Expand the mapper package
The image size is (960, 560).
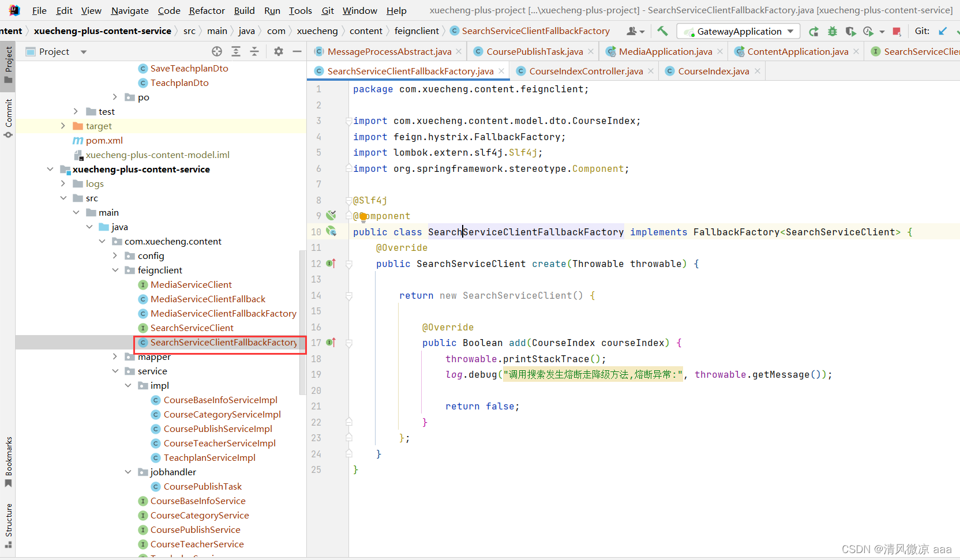pos(115,356)
